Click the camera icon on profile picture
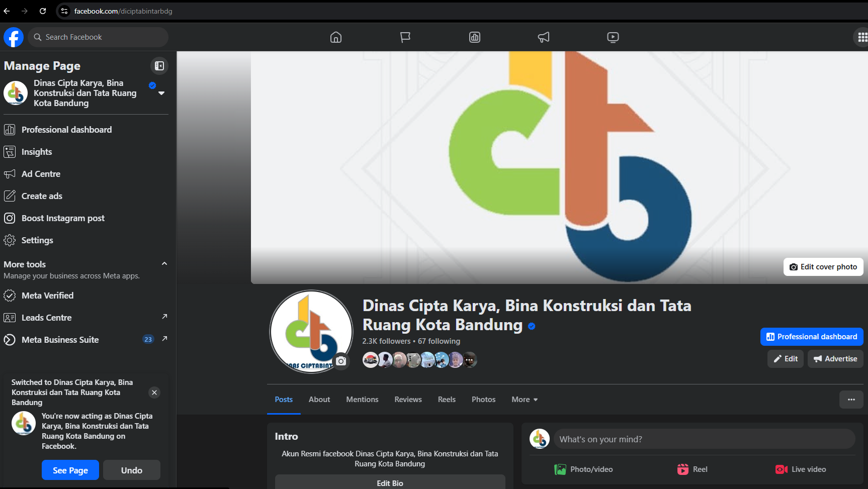 click(x=341, y=361)
